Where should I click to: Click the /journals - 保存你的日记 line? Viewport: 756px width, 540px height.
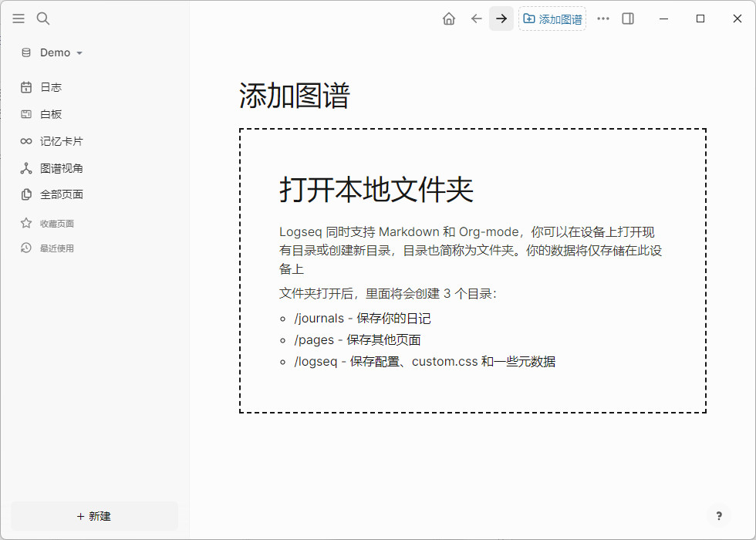(362, 318)
